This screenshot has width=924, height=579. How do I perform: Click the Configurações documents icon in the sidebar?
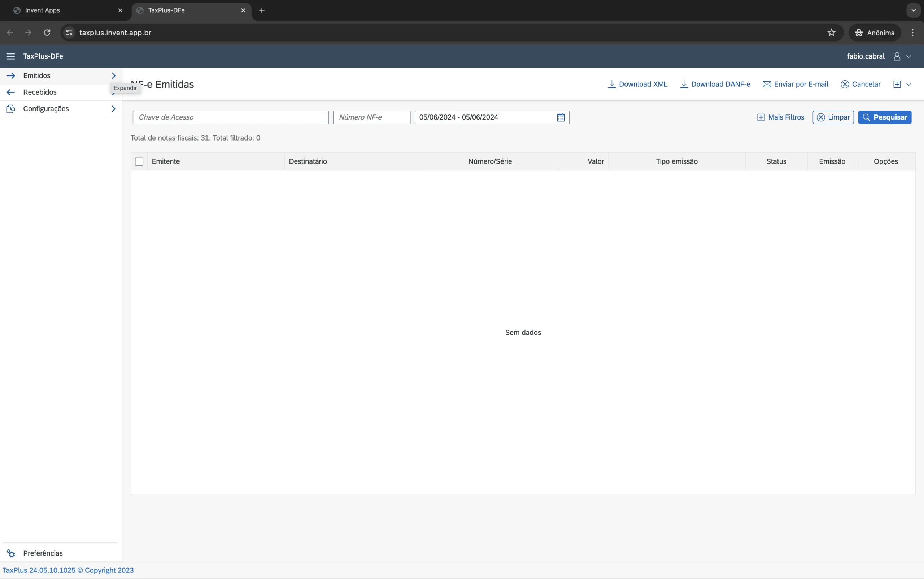(x=11, y=108)
